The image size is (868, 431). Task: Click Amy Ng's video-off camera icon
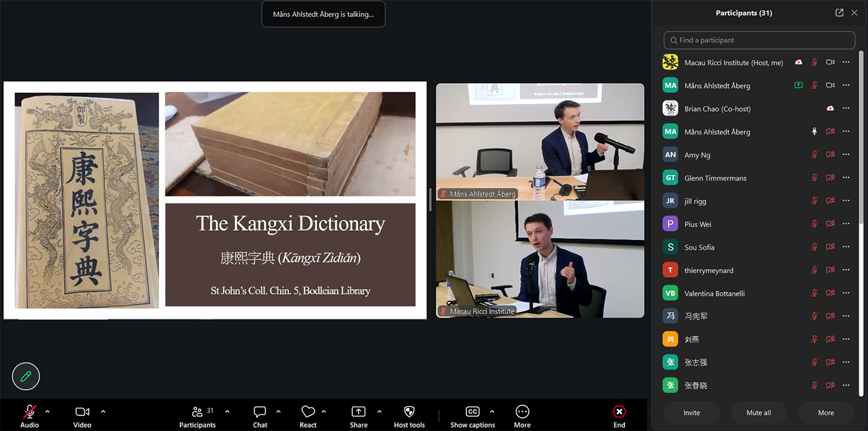coord(830,155)
